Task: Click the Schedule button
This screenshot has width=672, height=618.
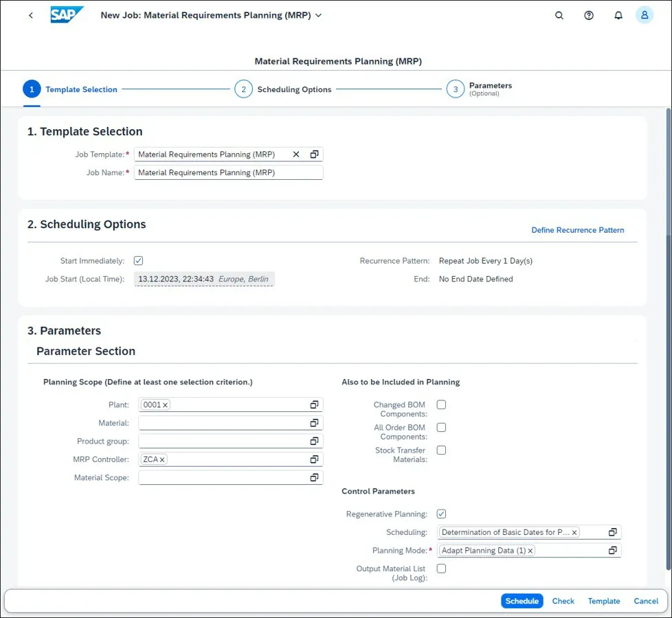Action: pyautogui.click(x=522, y=601)
